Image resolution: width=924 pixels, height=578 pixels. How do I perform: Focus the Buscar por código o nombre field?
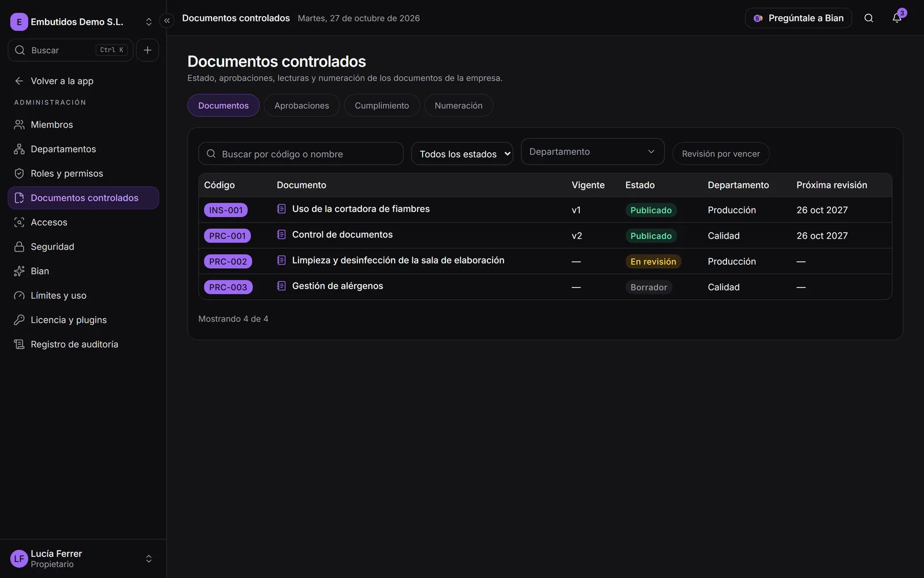(x=301, y=154)
